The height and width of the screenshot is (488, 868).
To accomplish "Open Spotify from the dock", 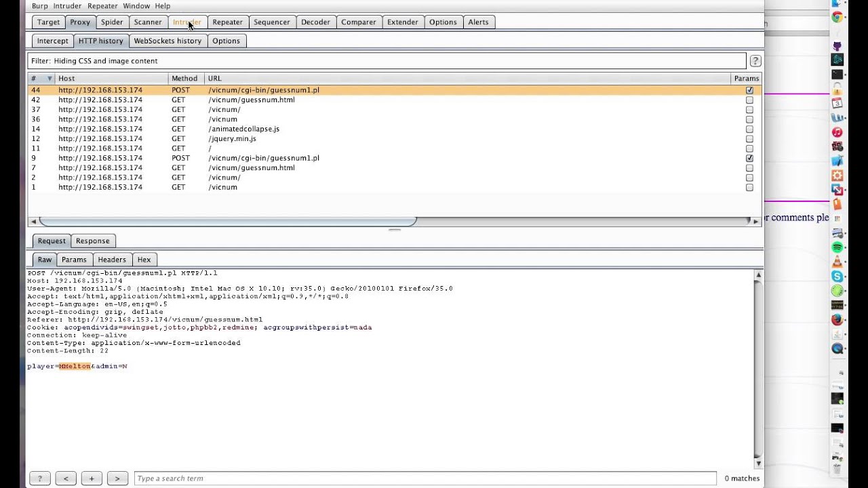I will pyautogui.click(x=837, y=247).
